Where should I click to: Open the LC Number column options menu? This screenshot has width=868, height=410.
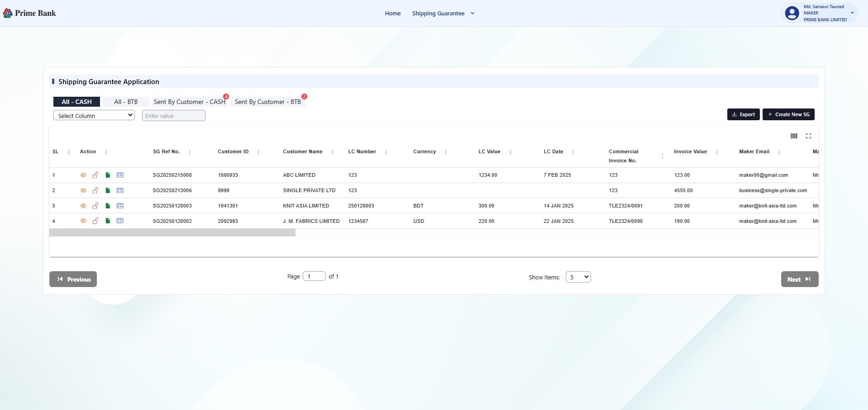tap(386, 152)
